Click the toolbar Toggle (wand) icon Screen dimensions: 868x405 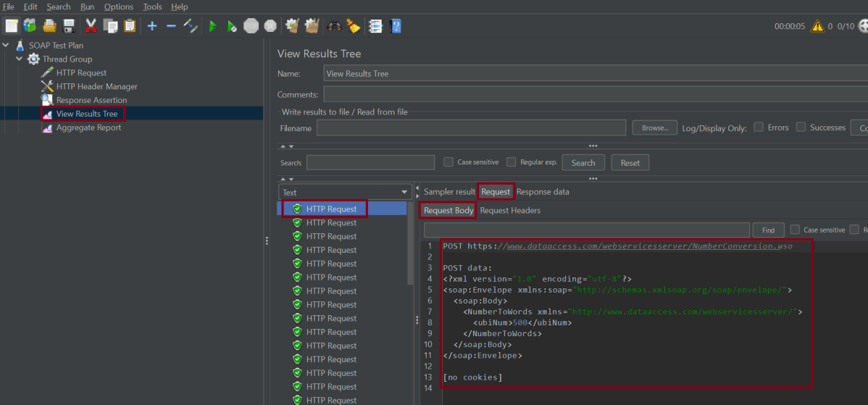tap(191, 26)
